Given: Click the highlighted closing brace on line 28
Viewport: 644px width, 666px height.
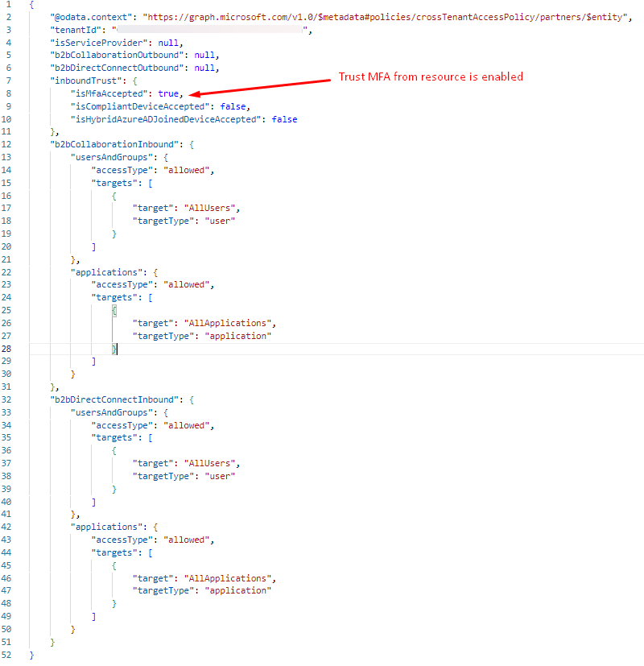Looking at the screenshot, I should click(114, 349).
